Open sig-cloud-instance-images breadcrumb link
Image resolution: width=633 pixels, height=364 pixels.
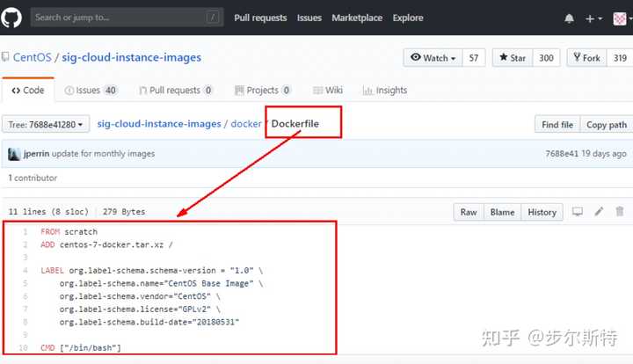click(x=159, y=123)
